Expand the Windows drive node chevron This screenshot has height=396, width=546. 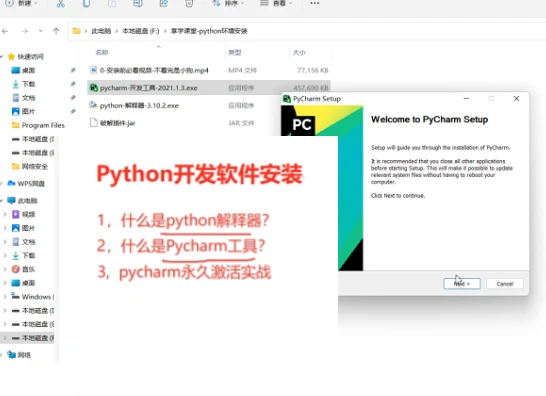tap(5, 297)
